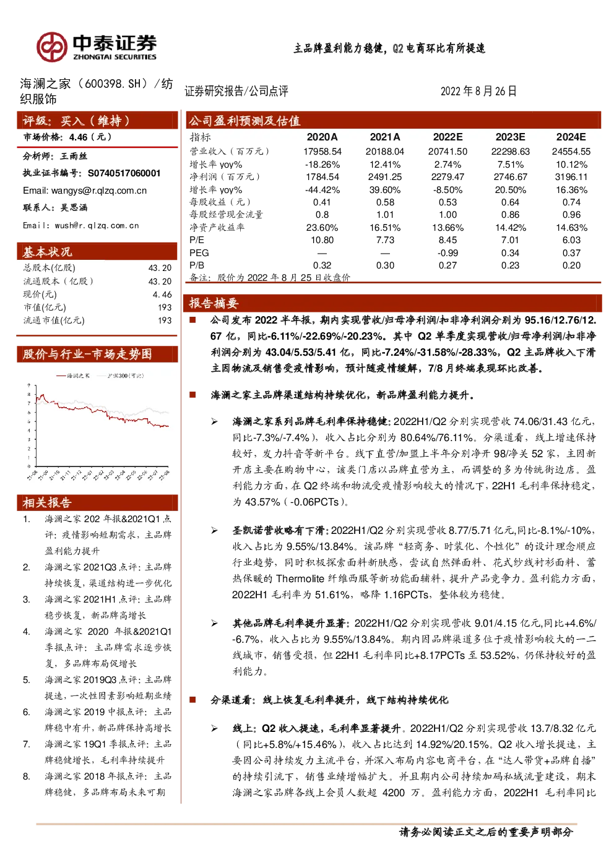This screenshot has width=614, height=868.
Task: Open related report 1 '海澜之家 202 年报&2021Q1 点评'
Action: [108, 535]
